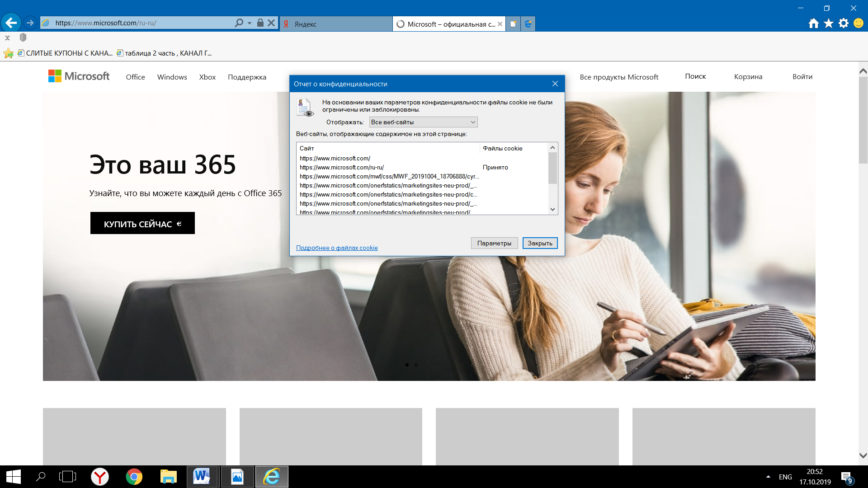Open taskbar search magnifier
The height and width of the screenshot is (488, 868).
(x=41, y=477)
